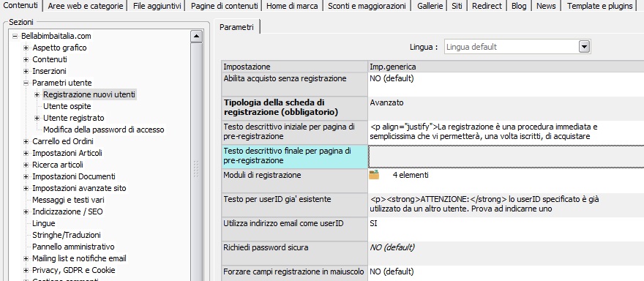
Task: Click NO (default) for Abilita acquisto senza registrazione
Action: [506, 84]
